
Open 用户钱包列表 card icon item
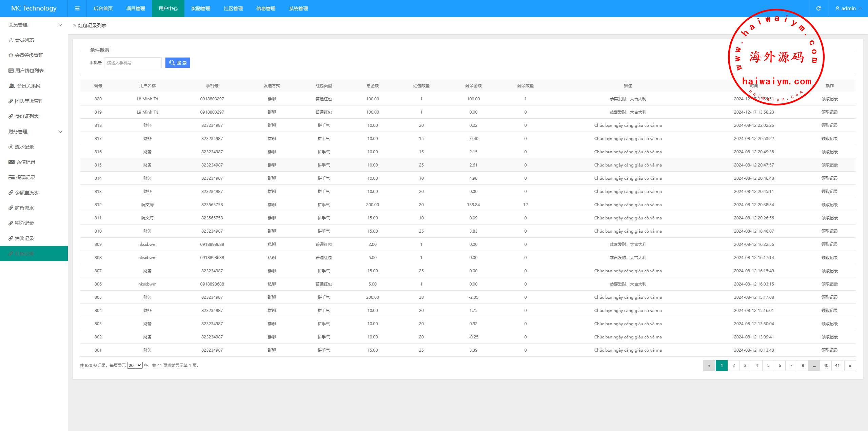(29, 71)
